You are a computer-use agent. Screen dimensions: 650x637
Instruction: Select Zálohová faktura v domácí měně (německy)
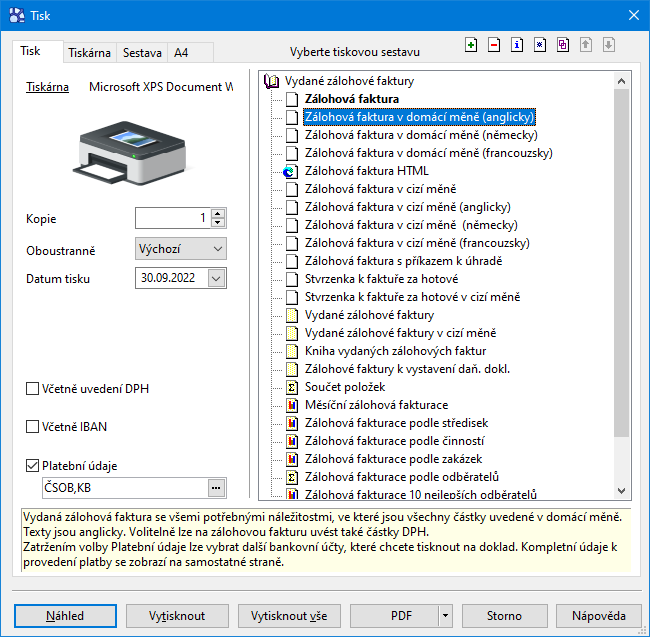coord(421,135)
